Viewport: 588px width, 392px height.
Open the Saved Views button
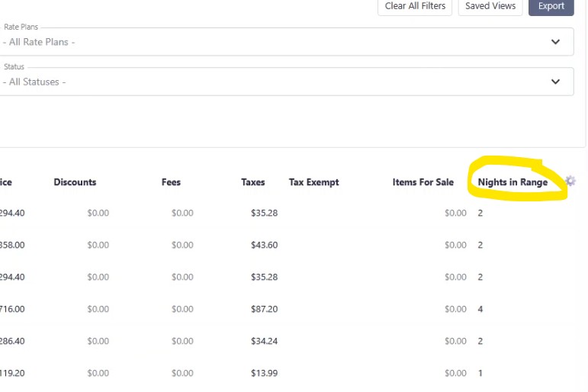tap(490, 6)
